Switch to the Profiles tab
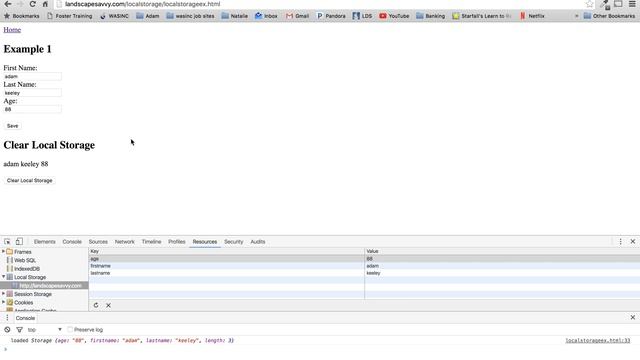The width and height of the screenshot is (640, 360). (177, 242)
